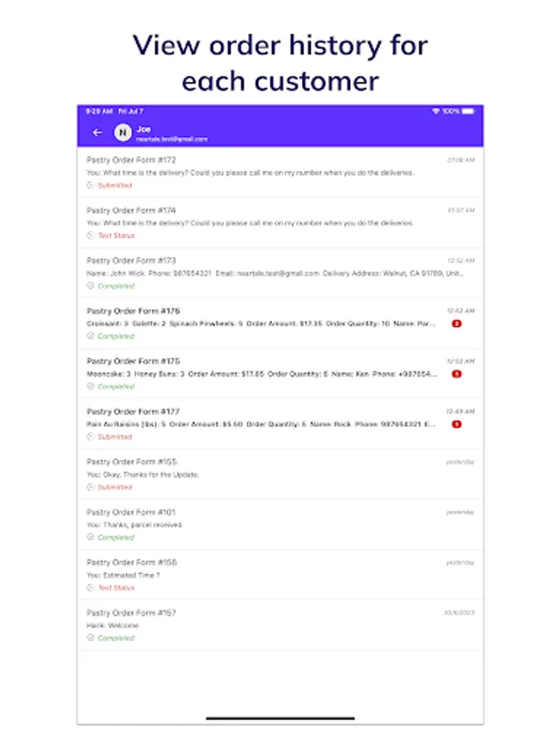This screenshot has height=747, width=560.
Task: Tap the Test Status label on order #156
Action: [116, 588]
